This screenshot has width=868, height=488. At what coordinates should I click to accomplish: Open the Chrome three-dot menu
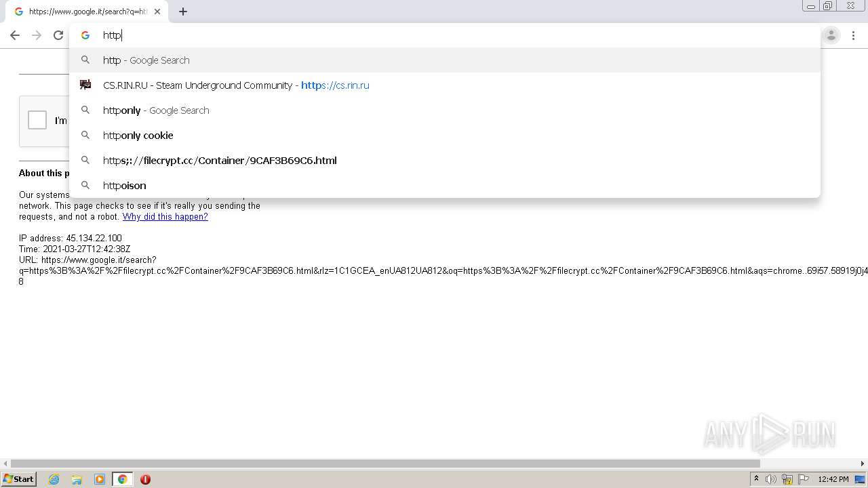[x=853, y=35]
